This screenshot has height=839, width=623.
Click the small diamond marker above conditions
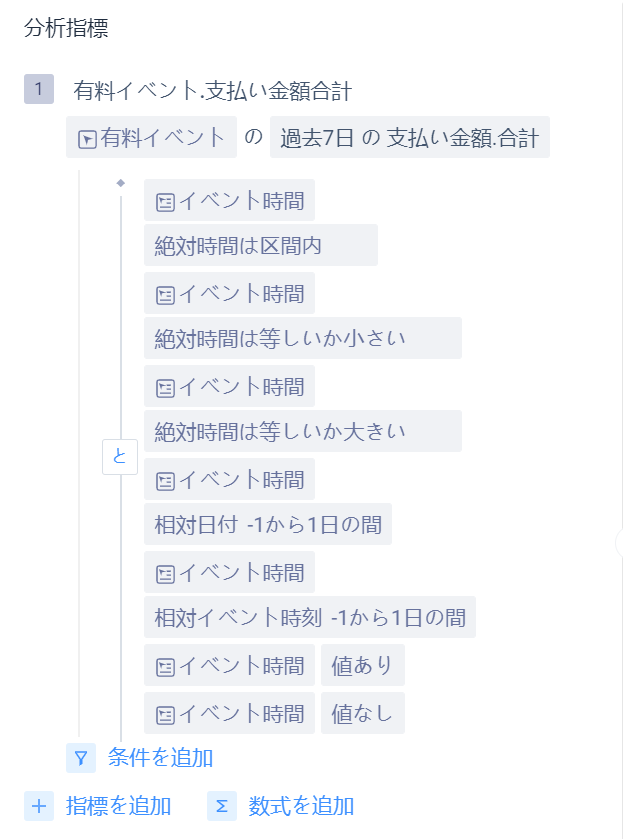120,183
